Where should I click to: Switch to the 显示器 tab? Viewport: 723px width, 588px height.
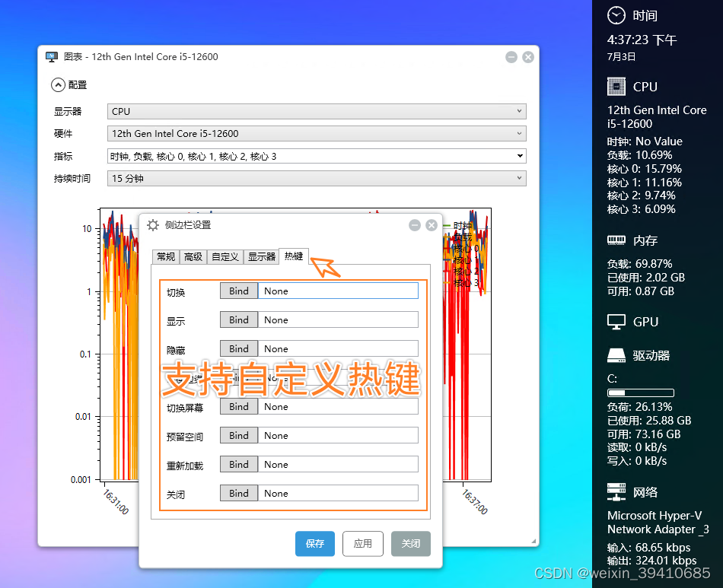click(262, 256)
